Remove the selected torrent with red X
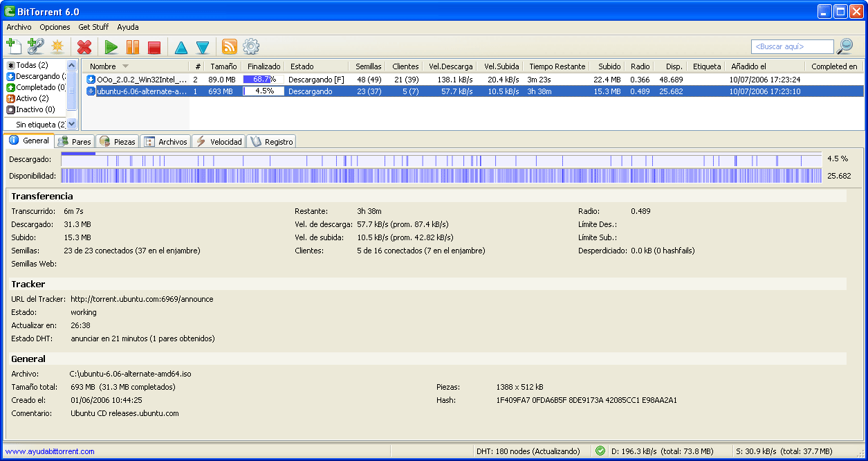Viewport: 868px width, 461px height. coord(84,47)
